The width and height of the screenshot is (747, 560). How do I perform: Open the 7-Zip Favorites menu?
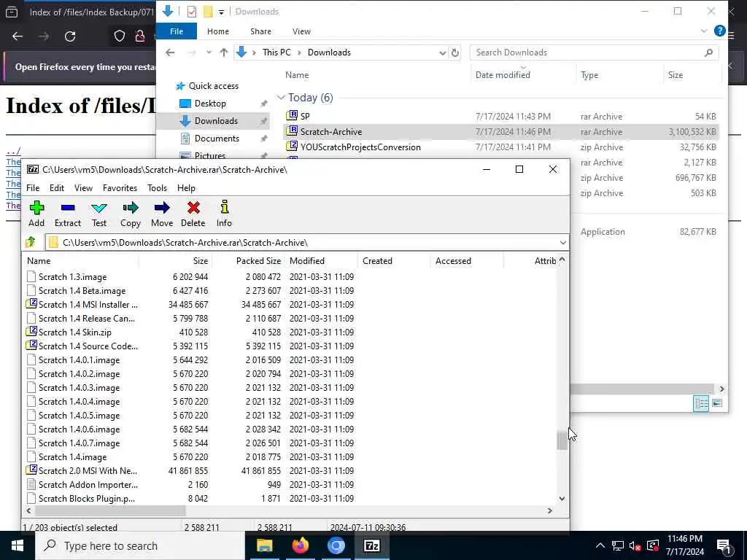pyautogui.click(x=120, y=188)
